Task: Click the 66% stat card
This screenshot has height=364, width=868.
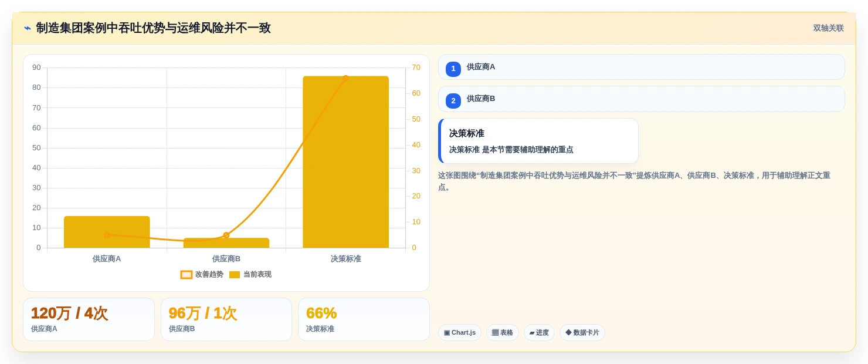Action: point(364,319)
